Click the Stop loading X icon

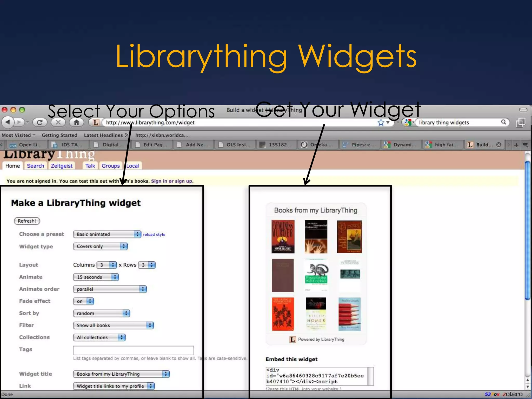[58, 122]
